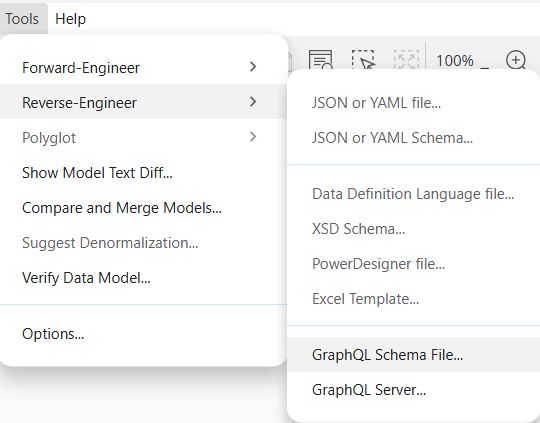
Task: Choose XSD Schema import
Action: pos(413,229)
